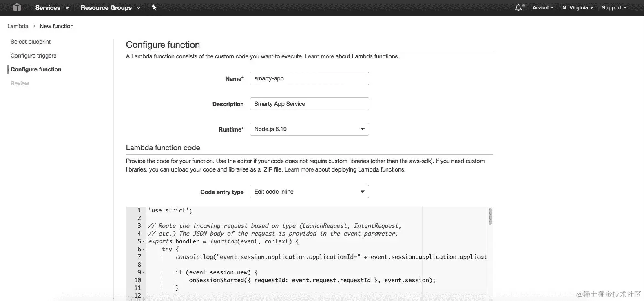Open the Code entry type dropdown

click(309, 192)
